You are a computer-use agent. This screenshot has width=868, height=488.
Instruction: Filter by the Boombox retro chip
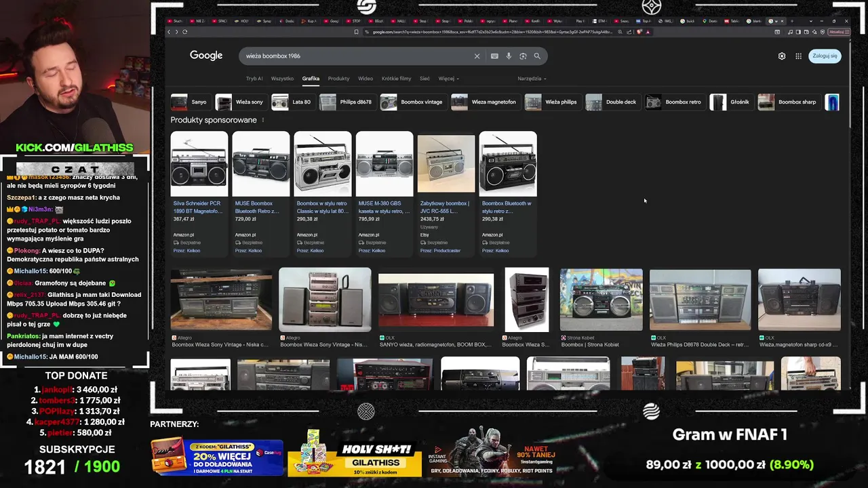675,102
